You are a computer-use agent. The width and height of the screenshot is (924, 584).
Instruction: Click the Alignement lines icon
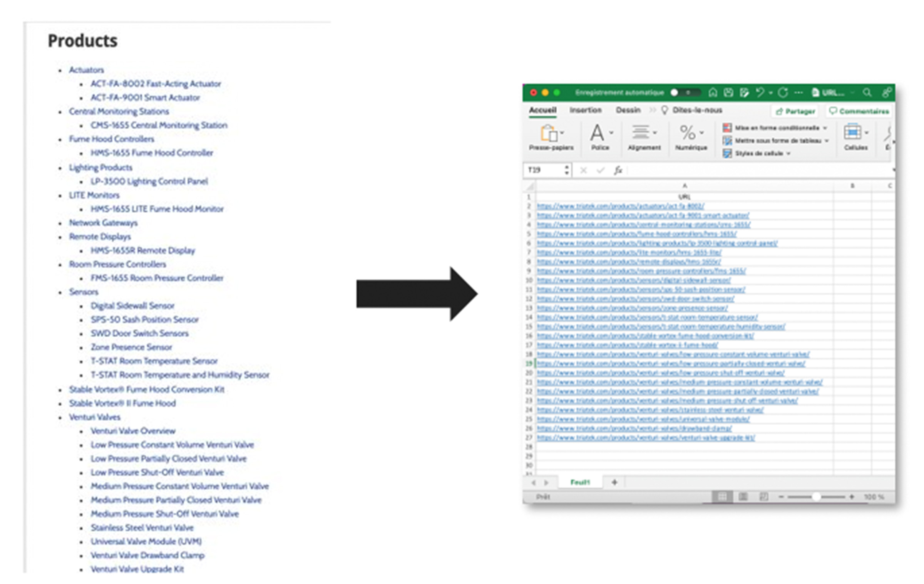(641, 133)
